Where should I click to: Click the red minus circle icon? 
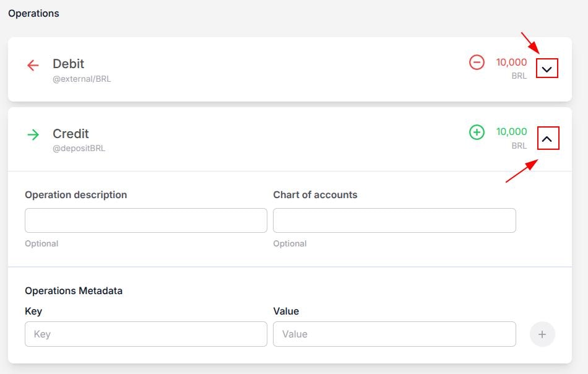tap(477, 63)
